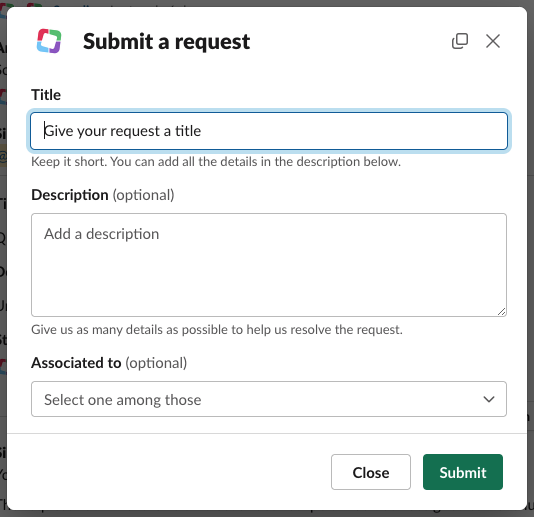The image size is (534, 517).
Task: Focus the Title input field
Action: coord(269,131)
